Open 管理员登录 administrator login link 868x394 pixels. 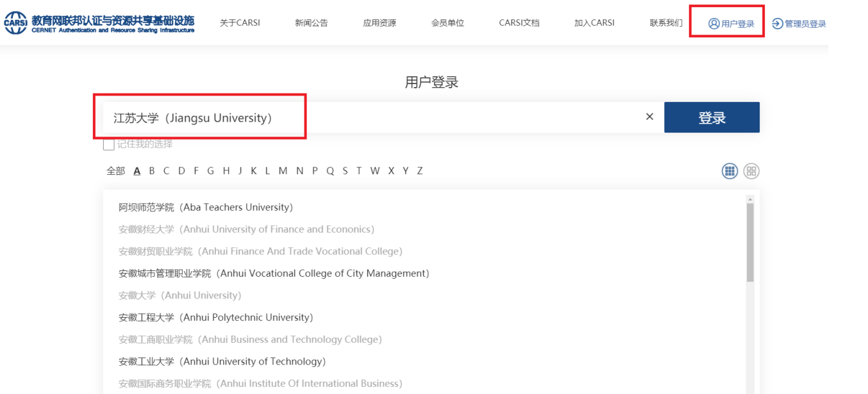pyautogui.click(x=799, y=24)
